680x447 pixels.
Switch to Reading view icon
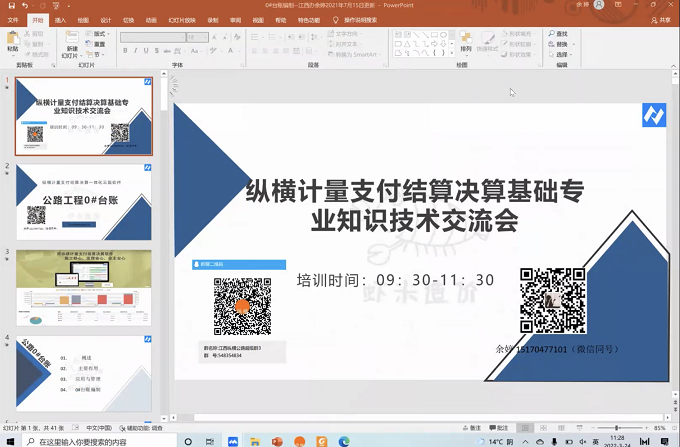coord(561,428)
